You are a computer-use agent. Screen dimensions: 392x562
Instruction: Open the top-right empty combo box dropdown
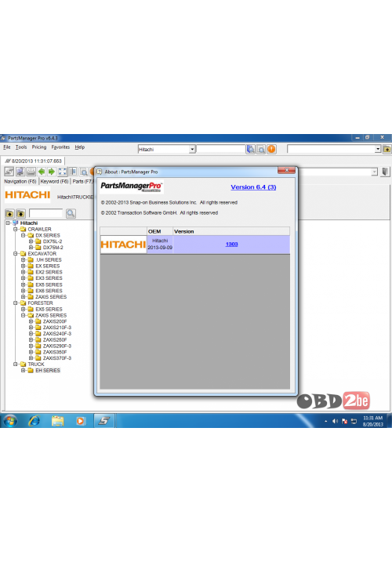[x=378, y=149]
